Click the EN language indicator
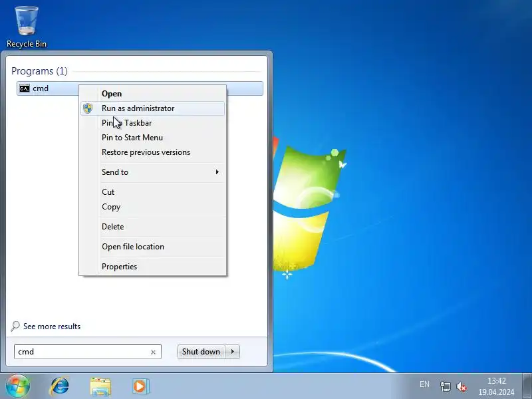Viewport: 532px width, 399px height. [x=424, y=384]
